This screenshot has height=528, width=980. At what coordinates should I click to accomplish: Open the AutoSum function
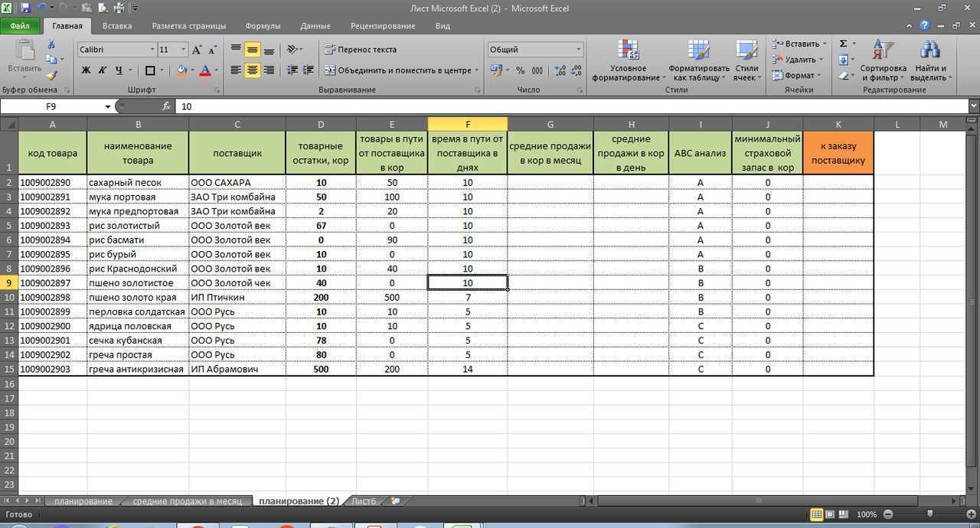[x=844, y=44]
